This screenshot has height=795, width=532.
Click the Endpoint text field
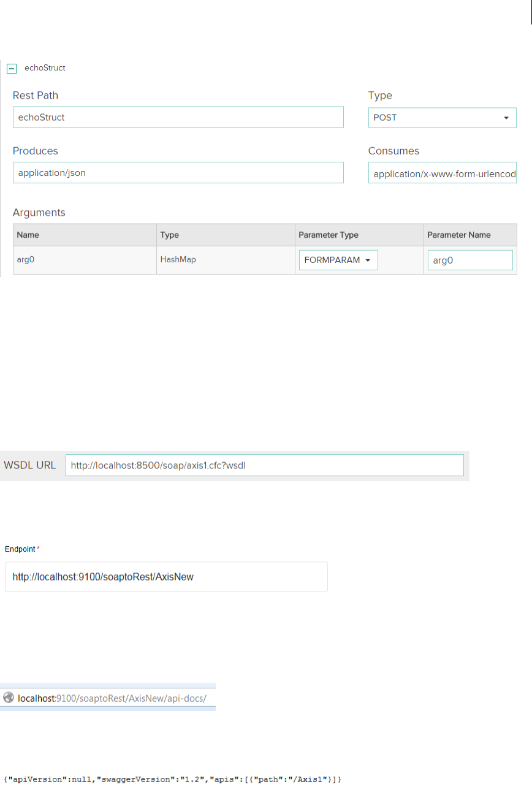[x=166, y=577]
